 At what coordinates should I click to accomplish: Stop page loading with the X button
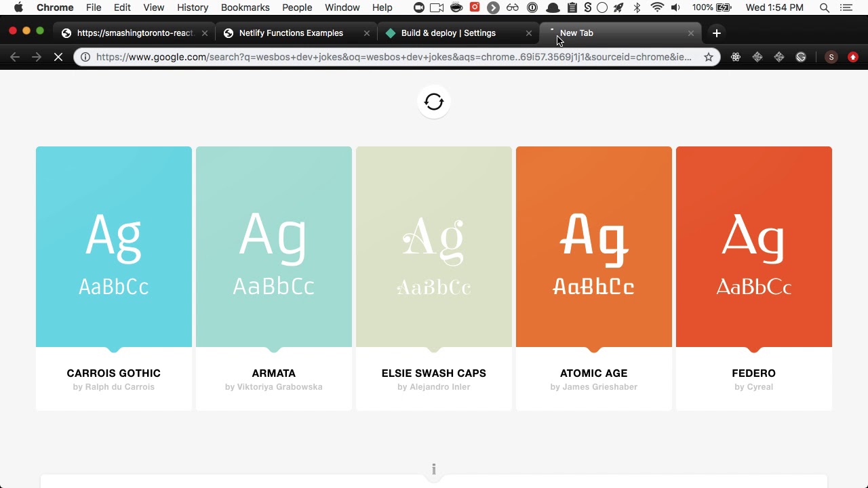pyautogui.click(x=58, y=57)
